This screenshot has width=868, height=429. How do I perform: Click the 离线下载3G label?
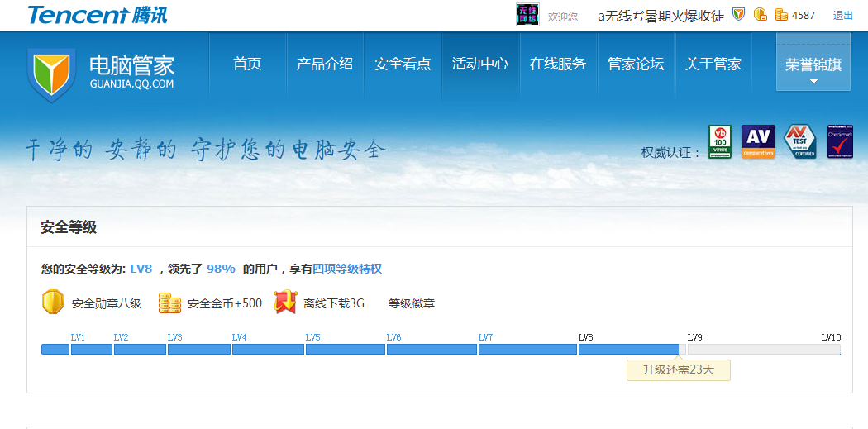pos(334,303)
